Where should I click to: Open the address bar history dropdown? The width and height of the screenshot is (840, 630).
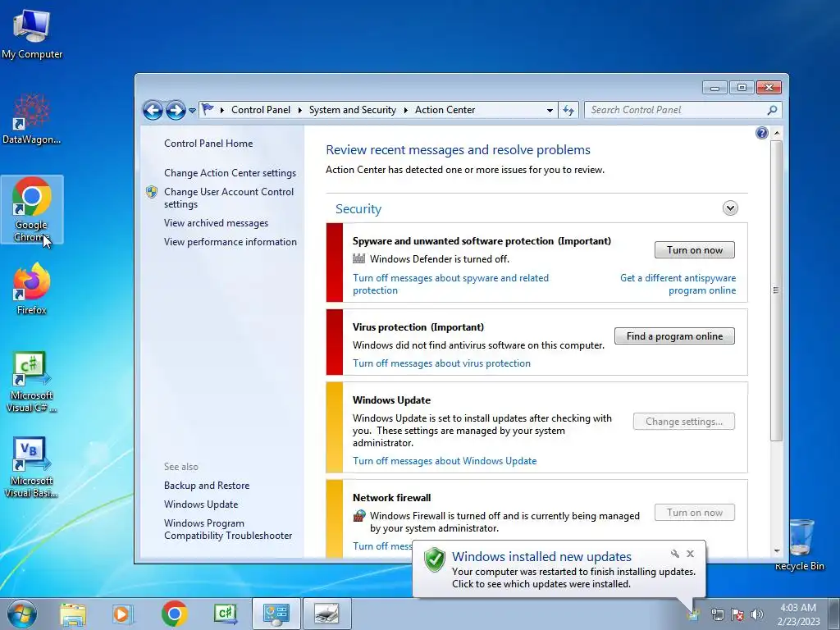(x=550, y=111)
